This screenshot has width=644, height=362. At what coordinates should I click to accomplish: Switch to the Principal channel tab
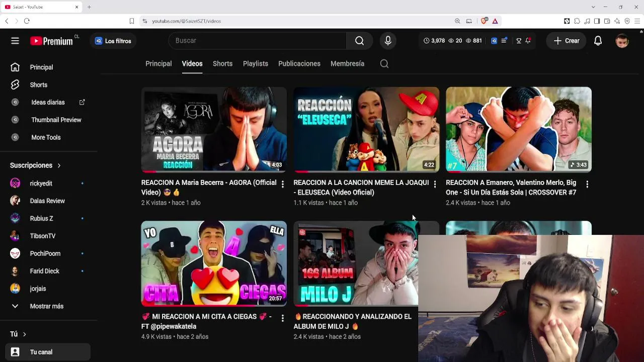pos(158,64)
